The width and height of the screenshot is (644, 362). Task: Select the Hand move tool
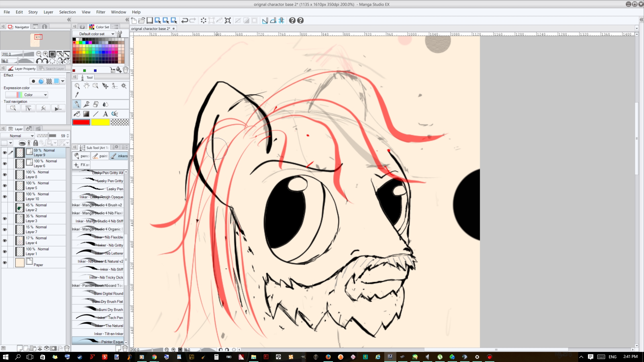(87, 86)
